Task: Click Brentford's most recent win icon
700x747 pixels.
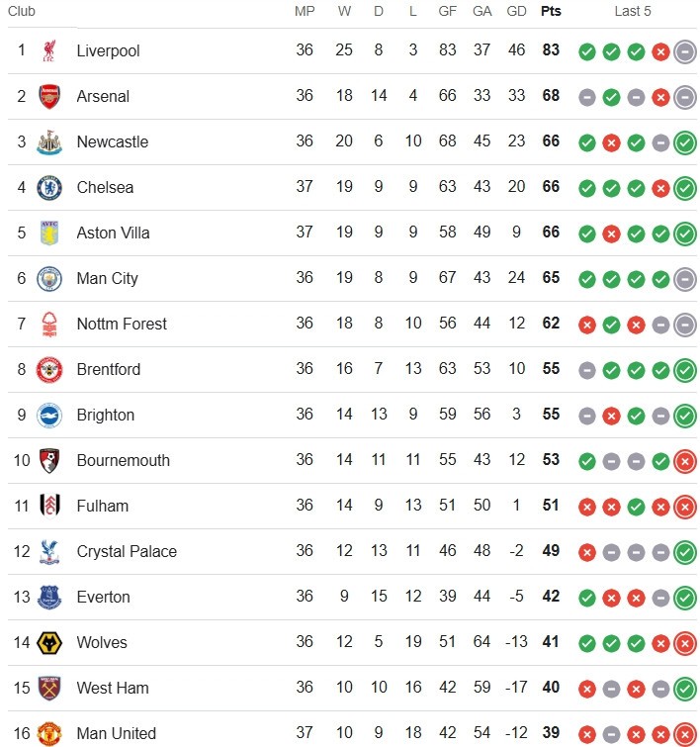Action: pyautogui.click(x=685, y=370)
